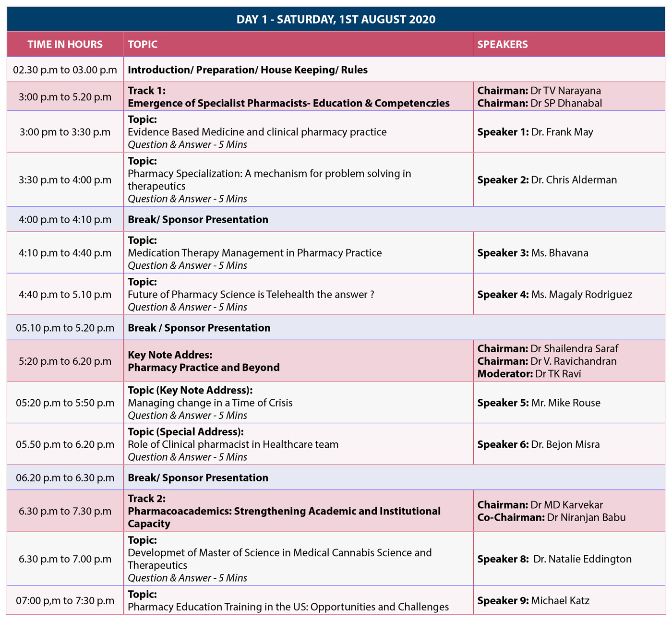Click Future of Pharmacy Science Telehealth topic
The image size is (672, 620).
(x=251, y=295)
